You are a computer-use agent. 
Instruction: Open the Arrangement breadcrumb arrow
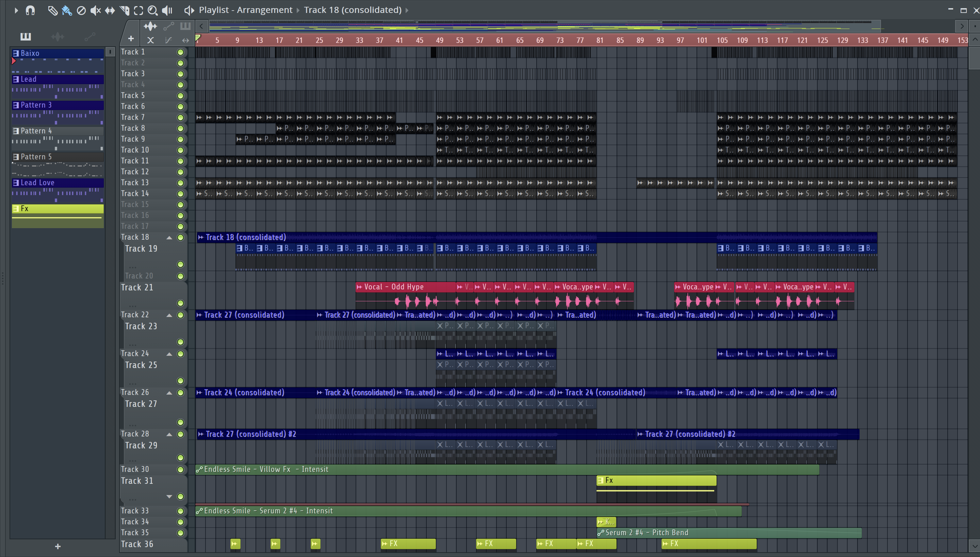tap(298, 10)
